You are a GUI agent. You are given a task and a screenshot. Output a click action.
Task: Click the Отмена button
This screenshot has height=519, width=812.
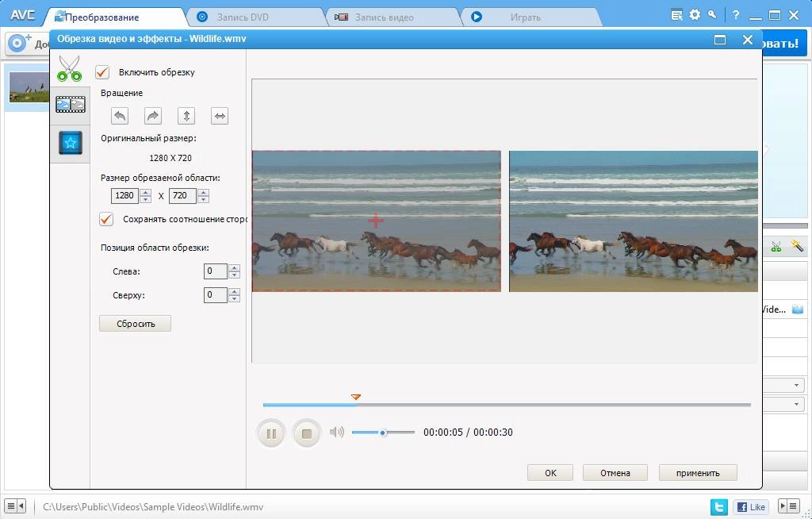(615, 473)
